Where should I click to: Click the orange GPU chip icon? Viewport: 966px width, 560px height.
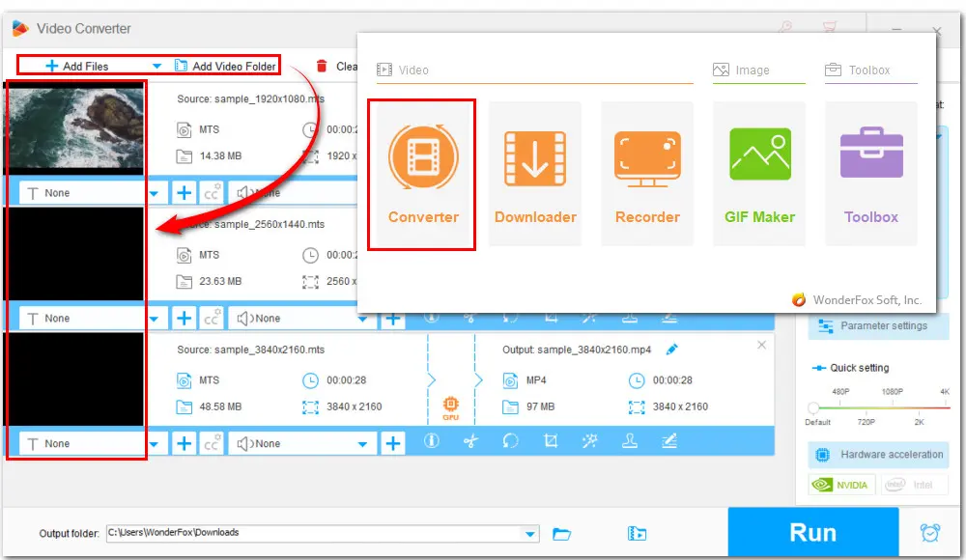(450, 407)
